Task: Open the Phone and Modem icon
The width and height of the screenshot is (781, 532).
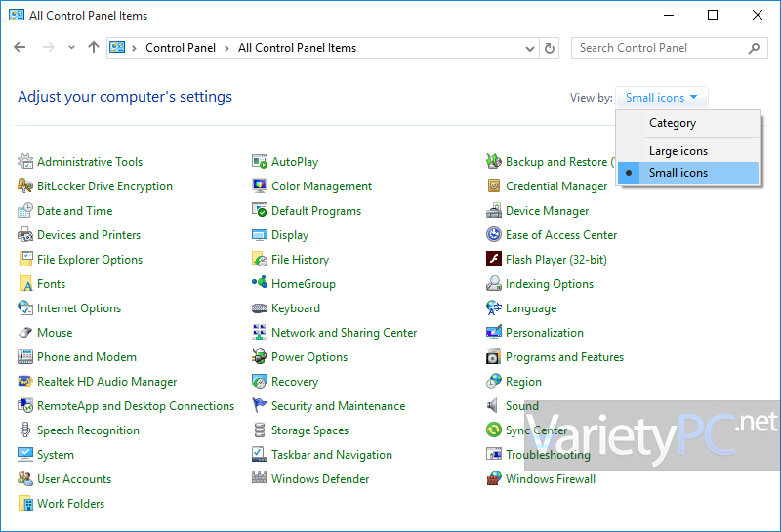Action: coord(25,356)
